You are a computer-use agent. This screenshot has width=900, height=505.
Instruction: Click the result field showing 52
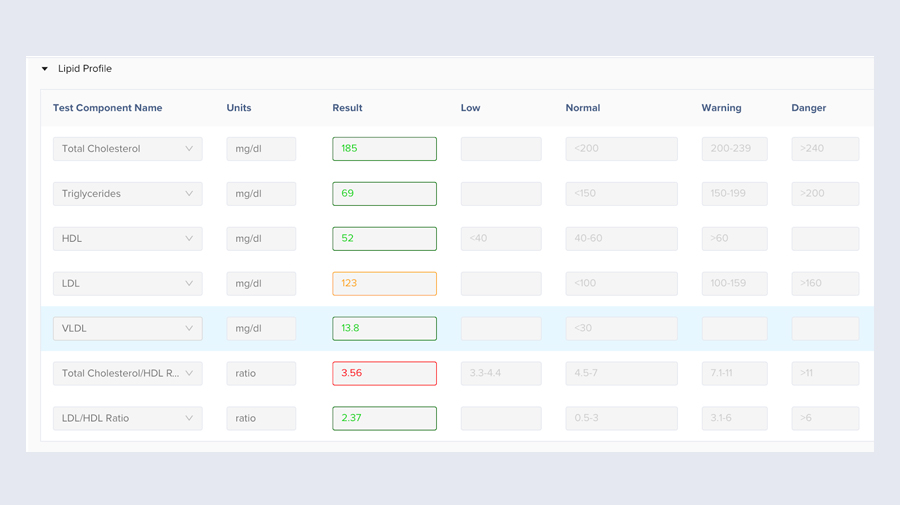385,239
